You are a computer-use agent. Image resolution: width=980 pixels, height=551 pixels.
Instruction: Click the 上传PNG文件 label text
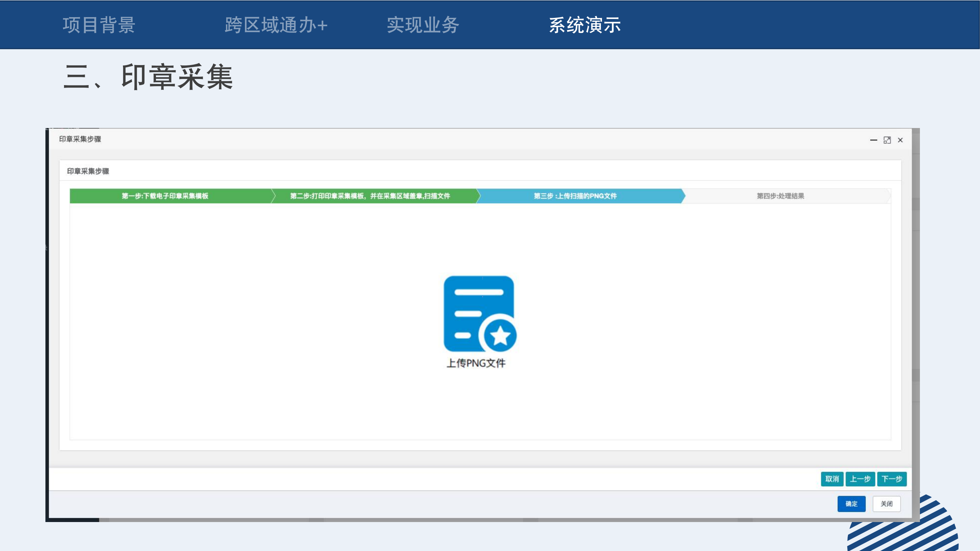476,363
